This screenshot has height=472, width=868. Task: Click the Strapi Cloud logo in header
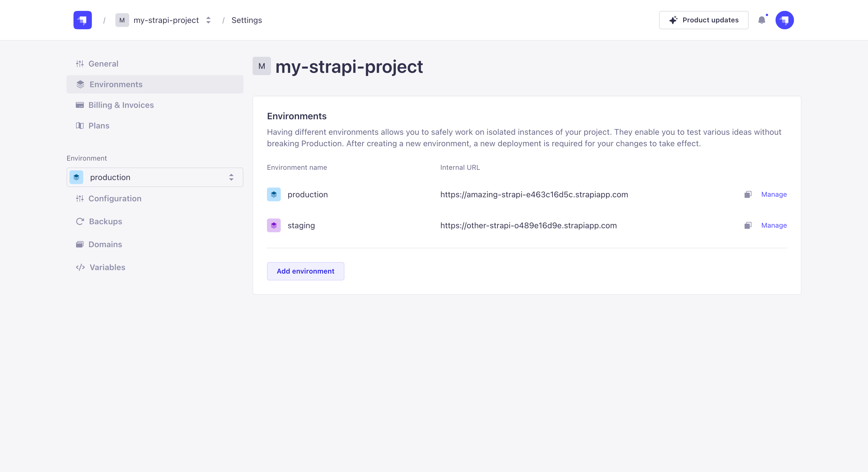click(83, 20)
